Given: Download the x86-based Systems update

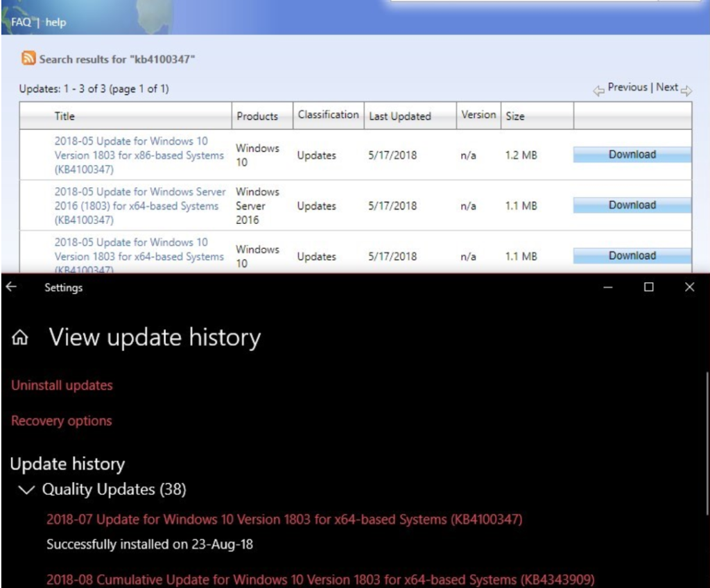Looking at the screenshot, I should [x=632, y=155].
